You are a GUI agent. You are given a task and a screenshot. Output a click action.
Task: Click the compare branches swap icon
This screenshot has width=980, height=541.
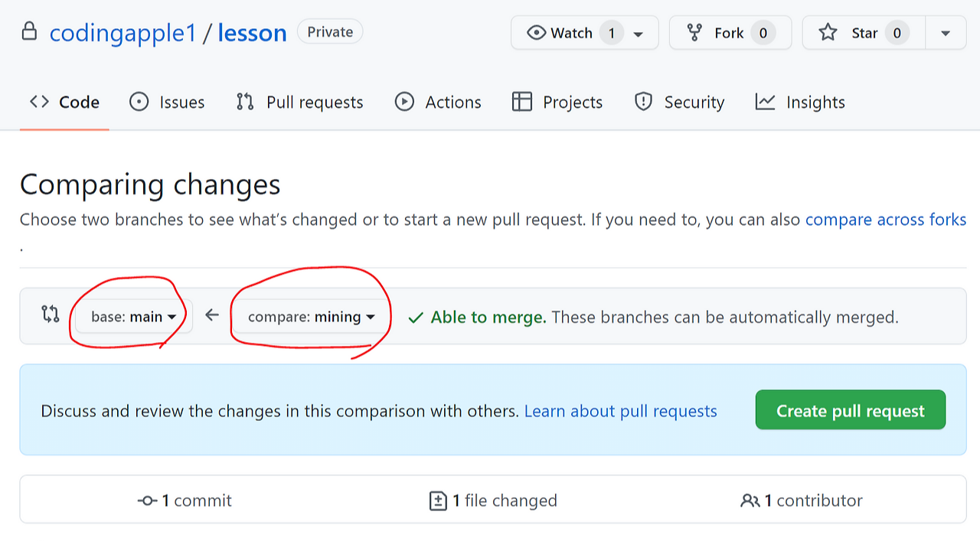pos(51,314)
